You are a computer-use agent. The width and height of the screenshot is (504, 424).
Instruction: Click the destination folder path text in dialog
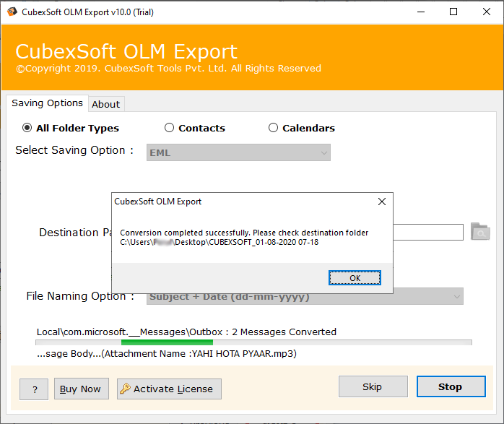220,242
